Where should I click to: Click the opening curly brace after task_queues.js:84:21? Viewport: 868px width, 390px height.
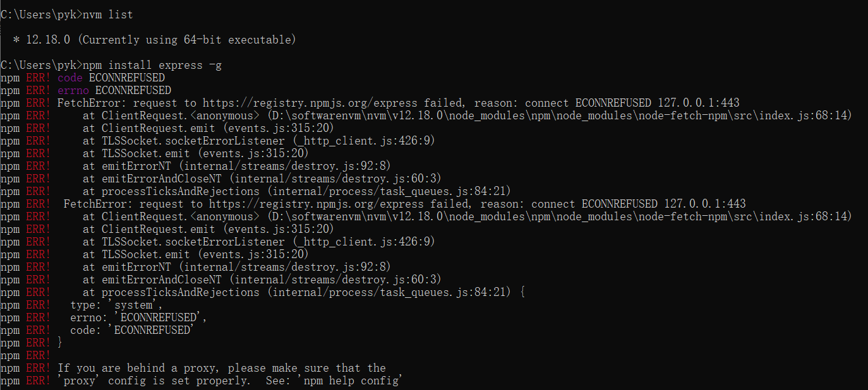coord(522,292)
